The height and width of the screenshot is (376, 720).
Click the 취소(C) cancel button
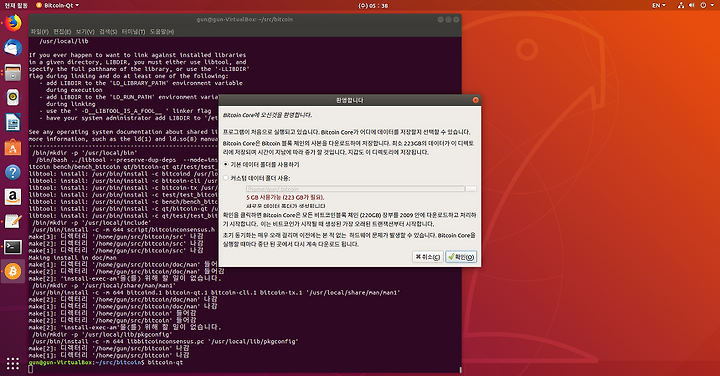tap(428, 257)
